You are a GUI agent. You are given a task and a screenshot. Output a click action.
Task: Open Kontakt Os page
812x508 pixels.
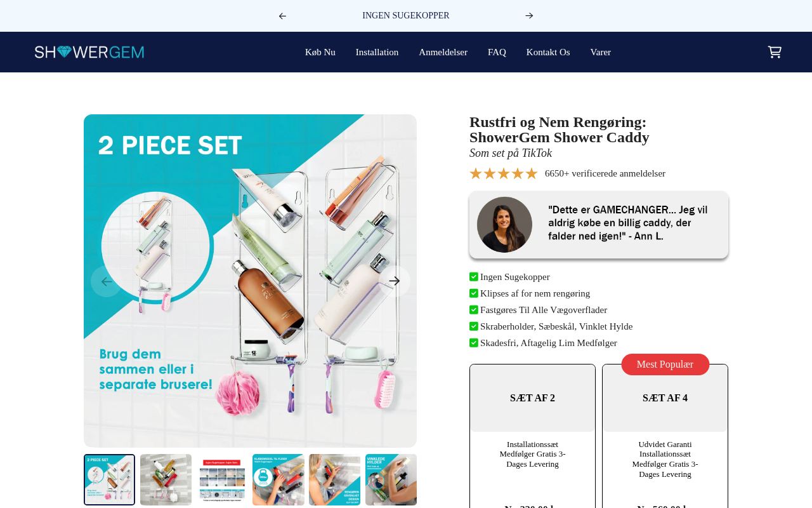pyautogui.click(x=548, y=52)
